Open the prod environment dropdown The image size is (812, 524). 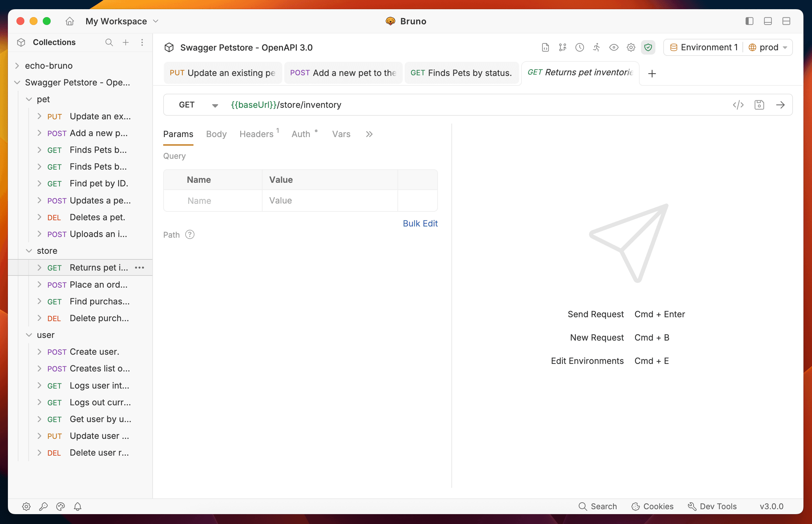click(769, 47)
